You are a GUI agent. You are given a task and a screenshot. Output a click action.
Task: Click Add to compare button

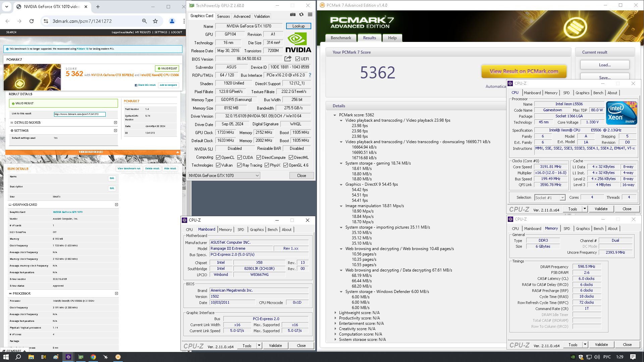[168, 85]
